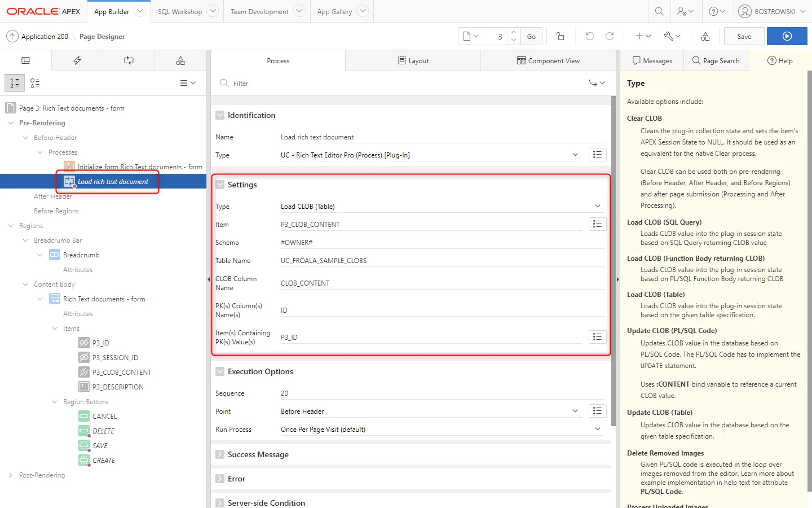The width and height of the screenshot is (812, 508).
Task: Expand the Success Message section
Action: 220,454
